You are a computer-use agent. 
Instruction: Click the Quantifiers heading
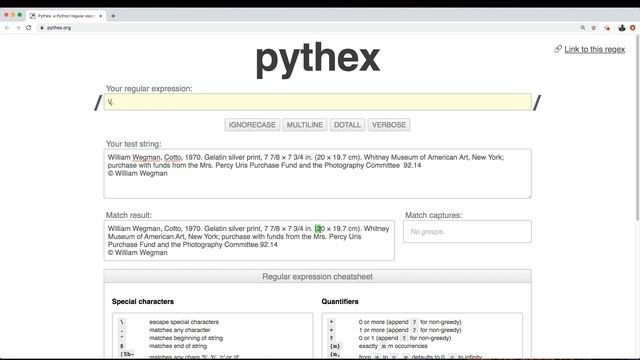pos(340,302)
